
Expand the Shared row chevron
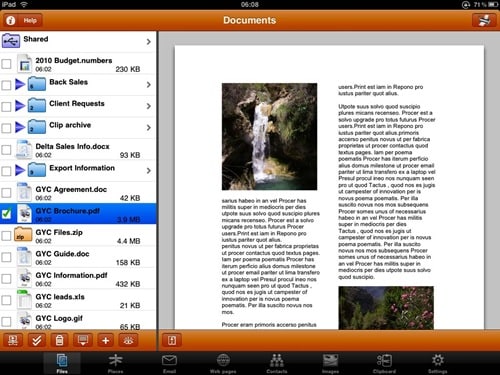[x=149, y=42]
